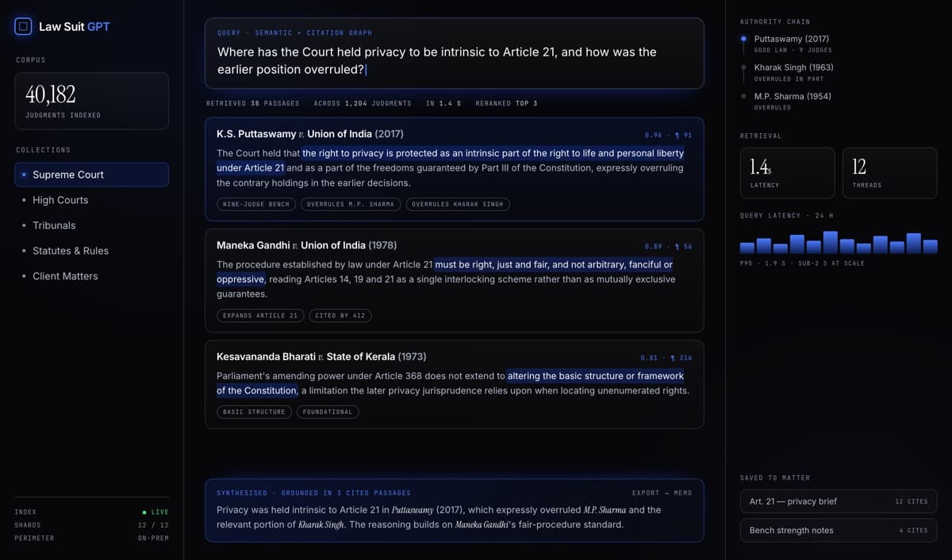Open the Statutes & Rules collection
The image size is (952, 560).
click(x=92, y=251)
